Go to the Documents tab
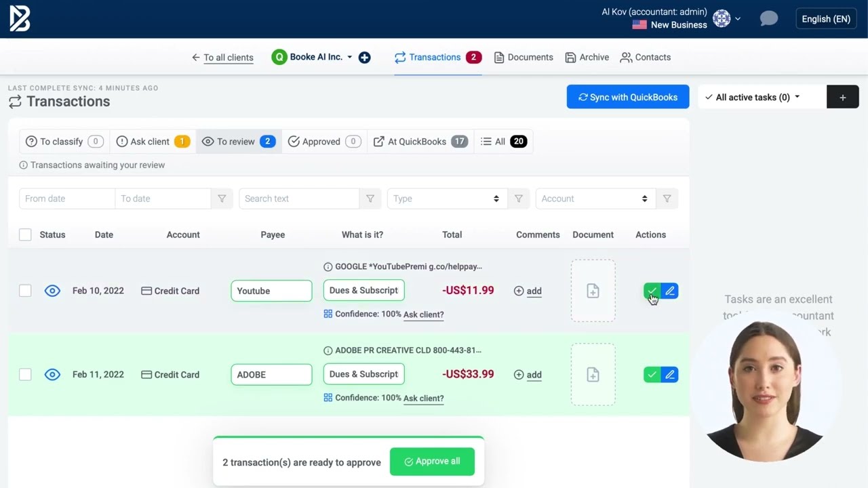Image resolution: width=868 pixels, height=488 pixels. 524,58
